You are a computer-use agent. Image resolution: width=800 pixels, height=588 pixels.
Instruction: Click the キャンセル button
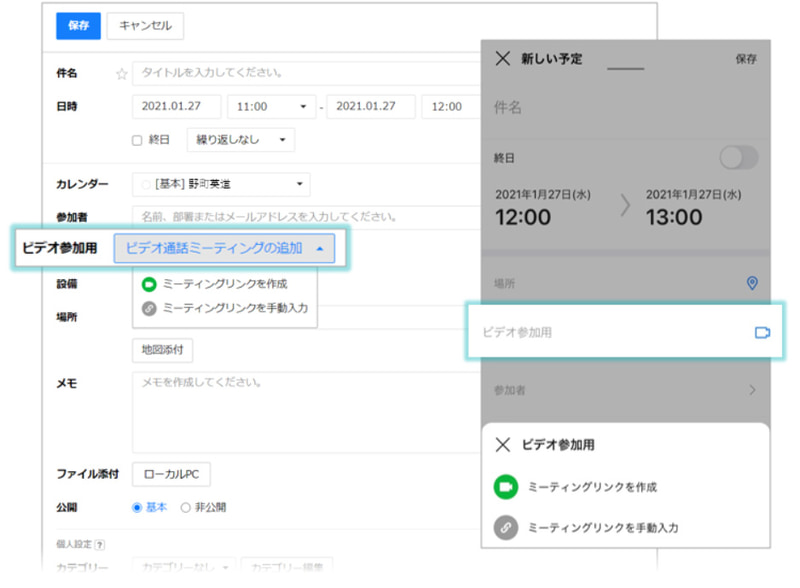click(145, 26)
